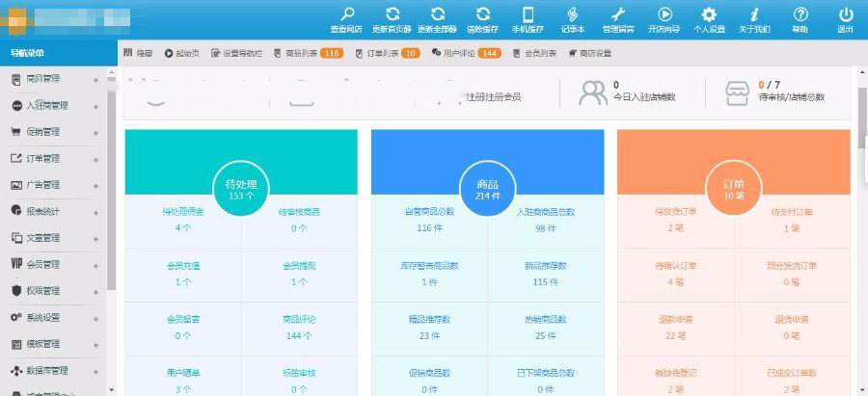Viewport: 868px width, 396px height.
Task: Open the 关于我们 info icon
Action: 754,13
